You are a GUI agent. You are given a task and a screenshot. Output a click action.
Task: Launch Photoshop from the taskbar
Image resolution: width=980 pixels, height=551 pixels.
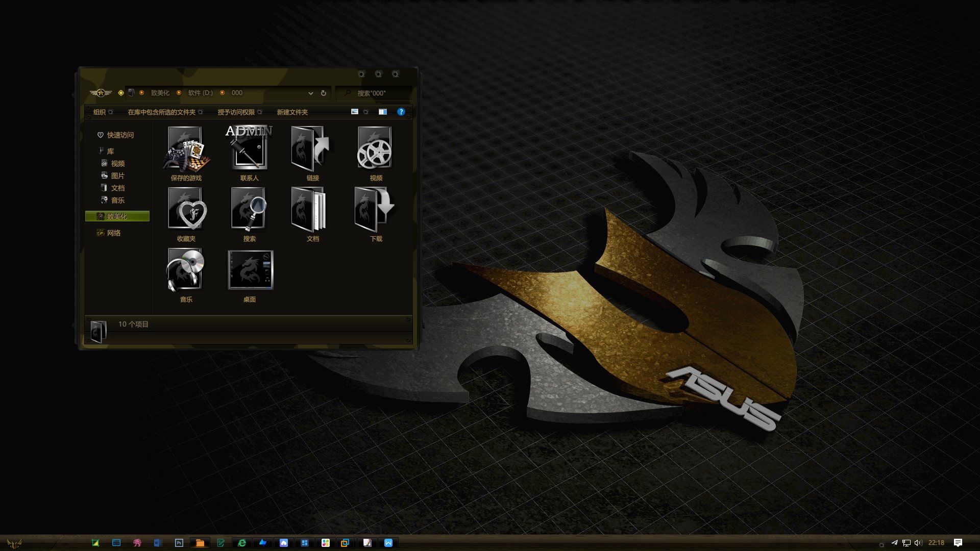point(179,543)
